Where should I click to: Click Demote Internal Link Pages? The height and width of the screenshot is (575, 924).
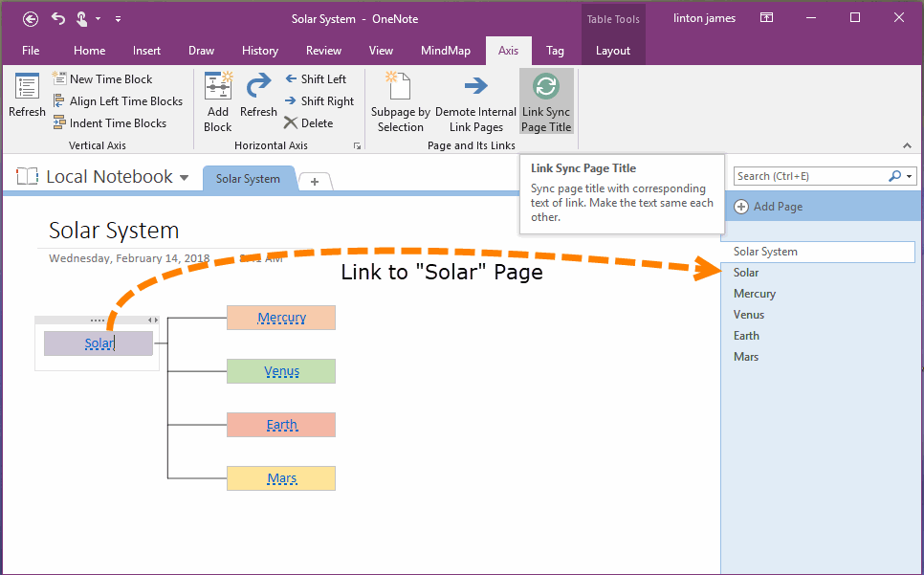476,102
